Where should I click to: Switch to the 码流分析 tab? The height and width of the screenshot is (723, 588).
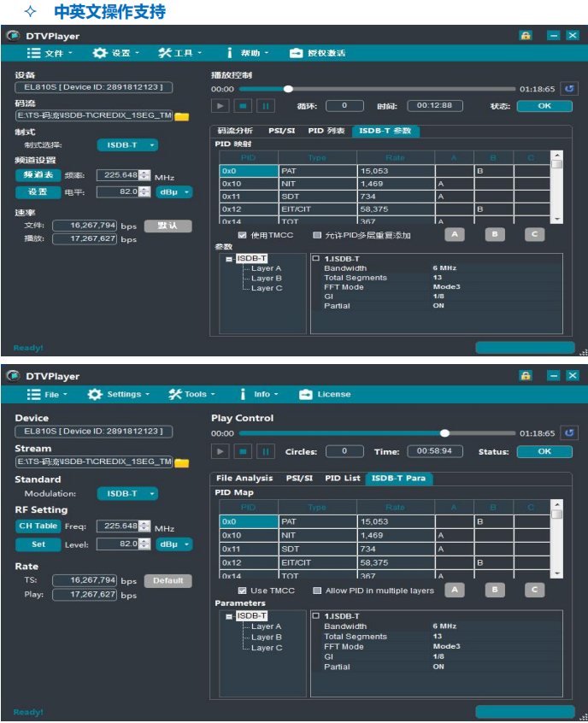(235, 131)
